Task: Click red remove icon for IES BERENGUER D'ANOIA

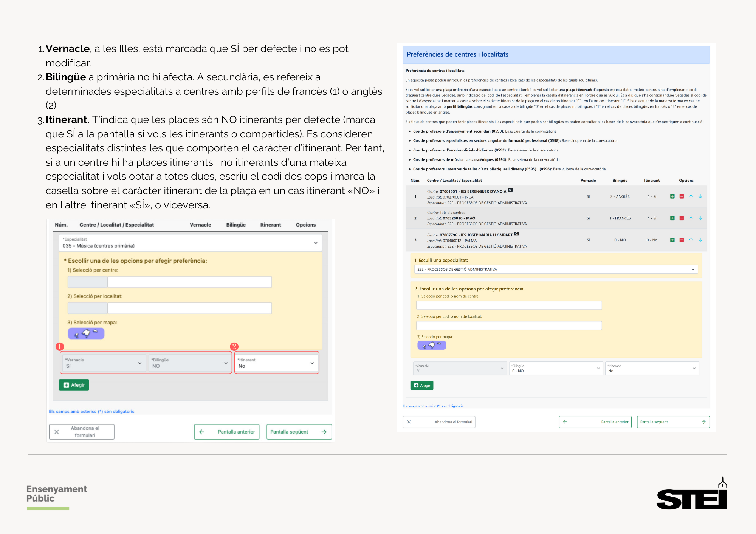Action: (x=682, y=196)
